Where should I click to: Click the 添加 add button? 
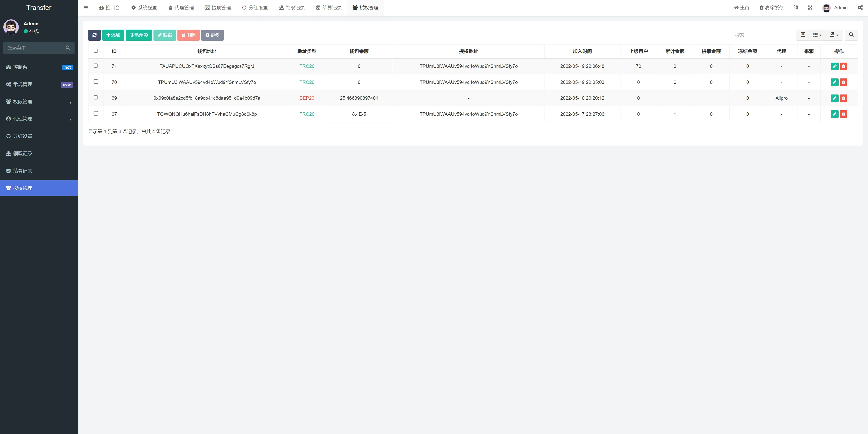[x=113, y=35]
